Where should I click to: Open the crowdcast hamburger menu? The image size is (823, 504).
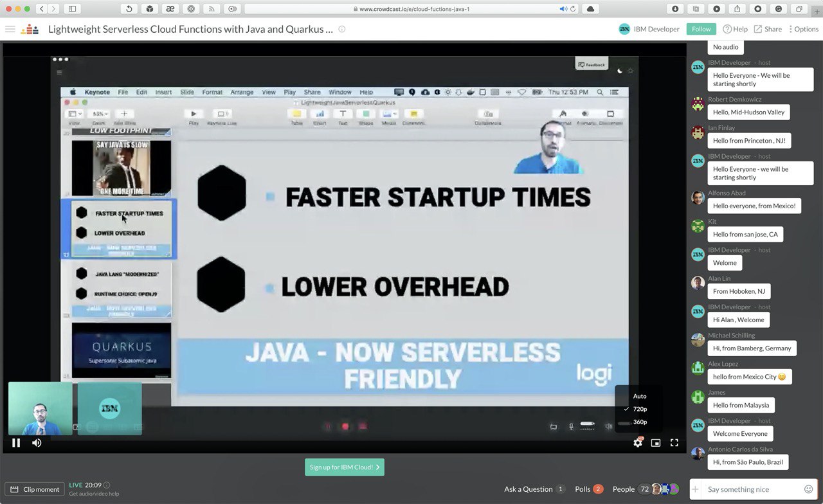coord(10,29)
